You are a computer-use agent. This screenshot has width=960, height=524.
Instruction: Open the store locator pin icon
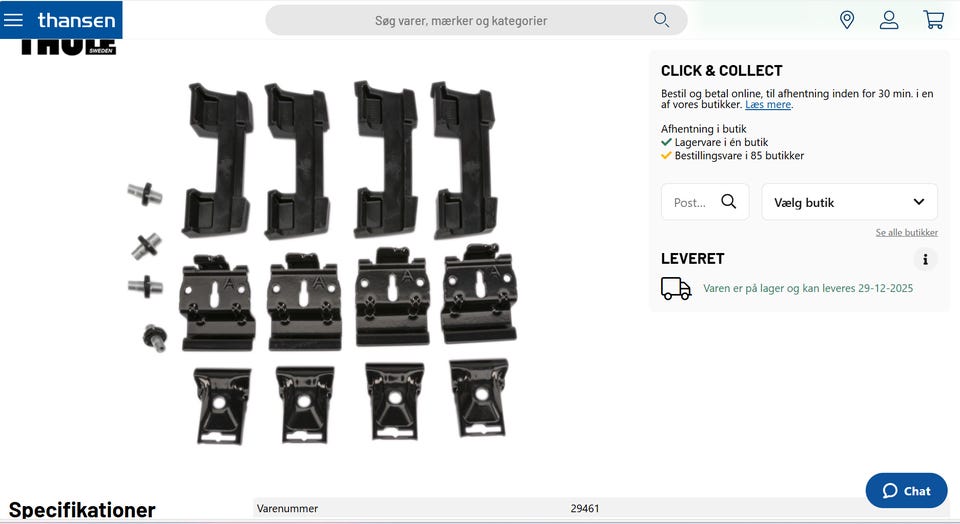(847, 20)
